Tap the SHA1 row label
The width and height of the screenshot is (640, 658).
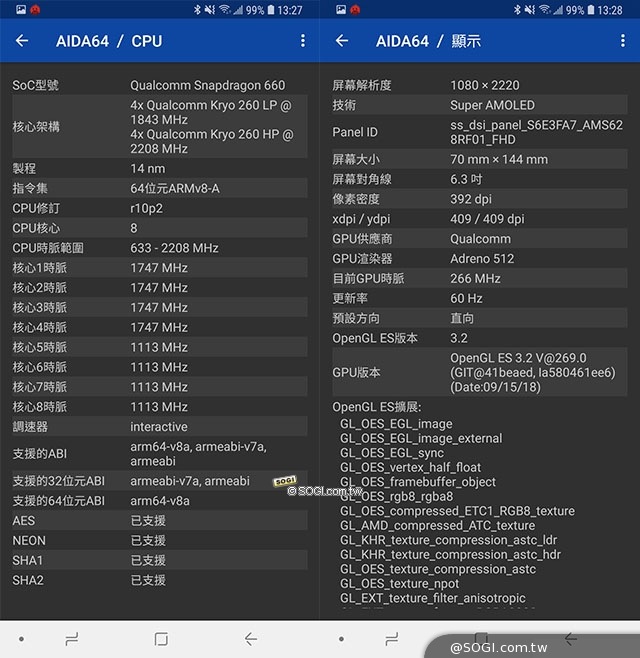(x=28, y=561)
